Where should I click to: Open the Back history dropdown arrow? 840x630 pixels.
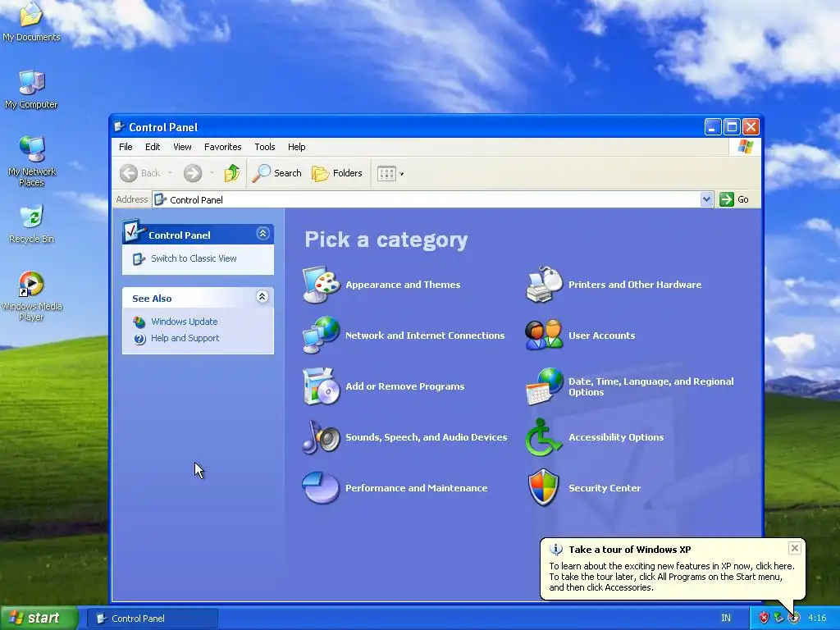[170, 173]
